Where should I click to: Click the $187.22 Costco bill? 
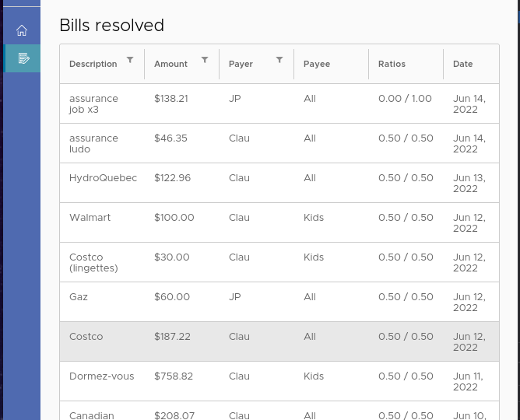pos(172,338)
